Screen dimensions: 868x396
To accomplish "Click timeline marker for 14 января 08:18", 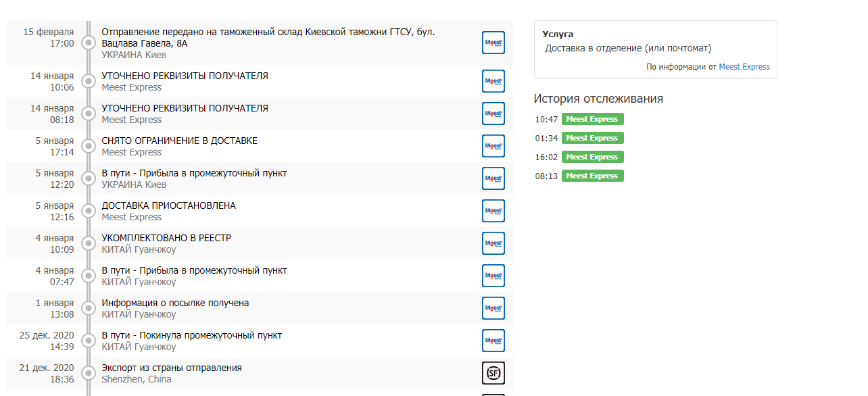I will pos(88,114).
